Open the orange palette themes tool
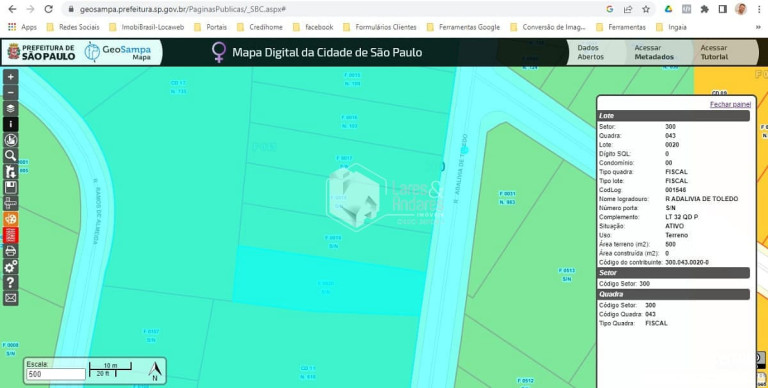 [10, 219]
